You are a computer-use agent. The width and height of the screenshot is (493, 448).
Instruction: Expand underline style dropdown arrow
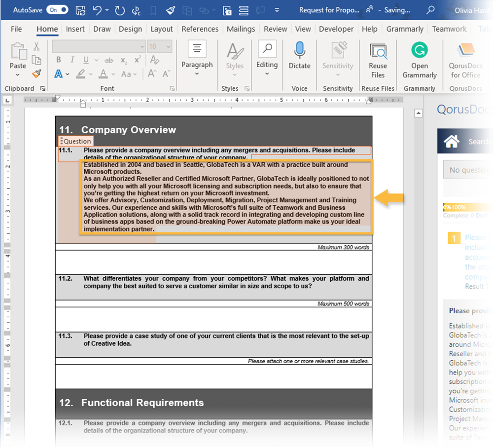[97, 60]
